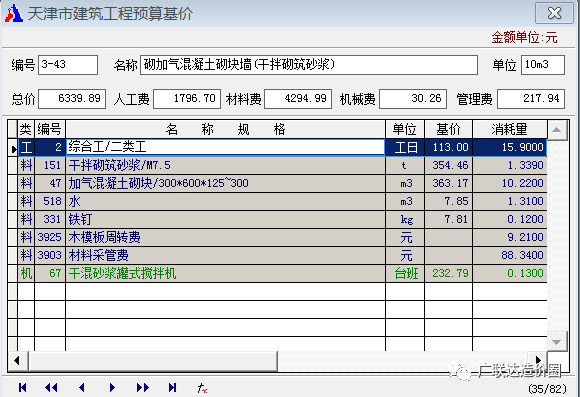Click the 消耗量 cell 0.1300
This screenshot has height=397, width=580.
click(510, 273)
